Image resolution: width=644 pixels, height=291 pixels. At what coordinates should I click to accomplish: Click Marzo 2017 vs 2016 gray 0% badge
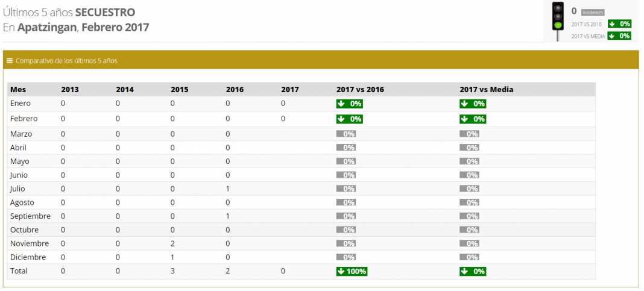pos(346,134)
